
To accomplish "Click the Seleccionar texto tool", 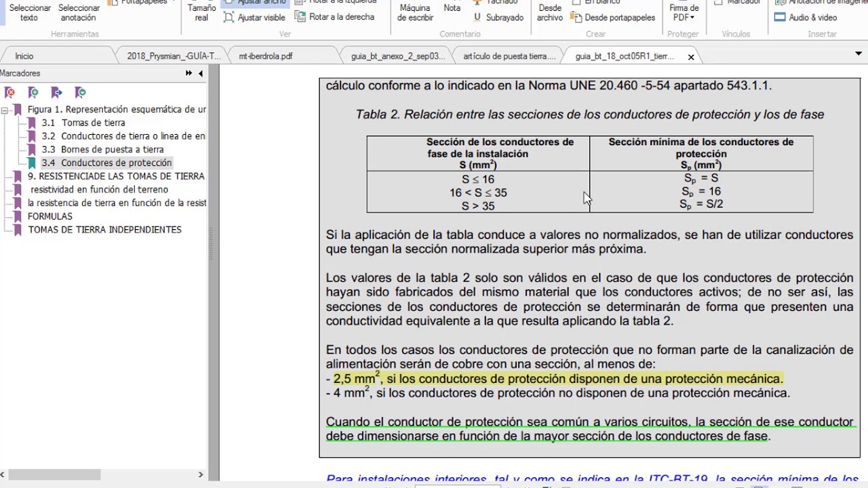I will (x=29, y=13).
